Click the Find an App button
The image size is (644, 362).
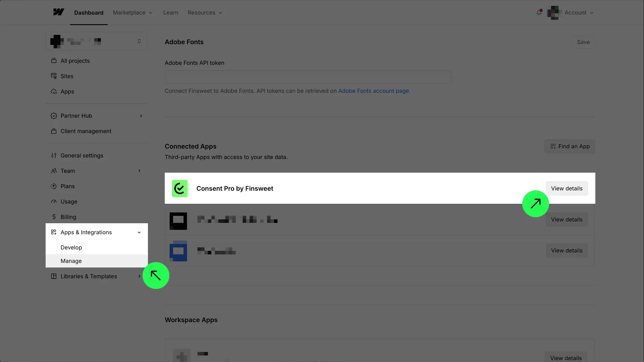point(570,146)
